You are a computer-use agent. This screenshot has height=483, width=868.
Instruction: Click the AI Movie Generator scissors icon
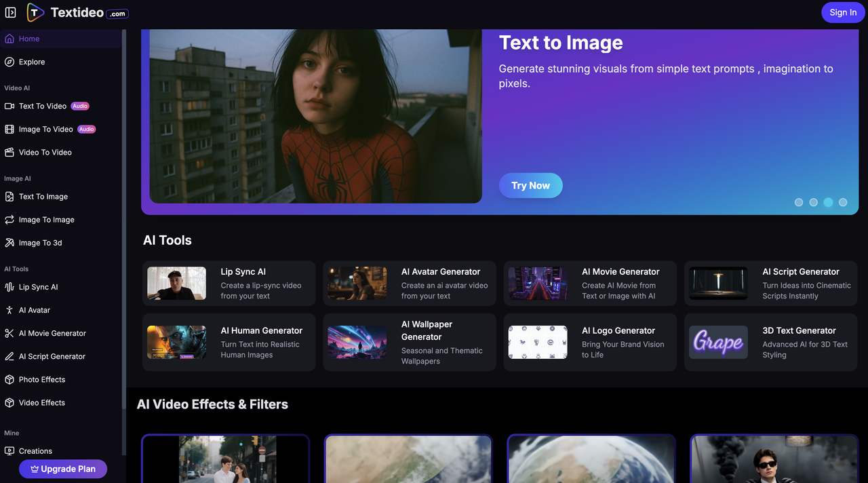(x=9, y=333)
